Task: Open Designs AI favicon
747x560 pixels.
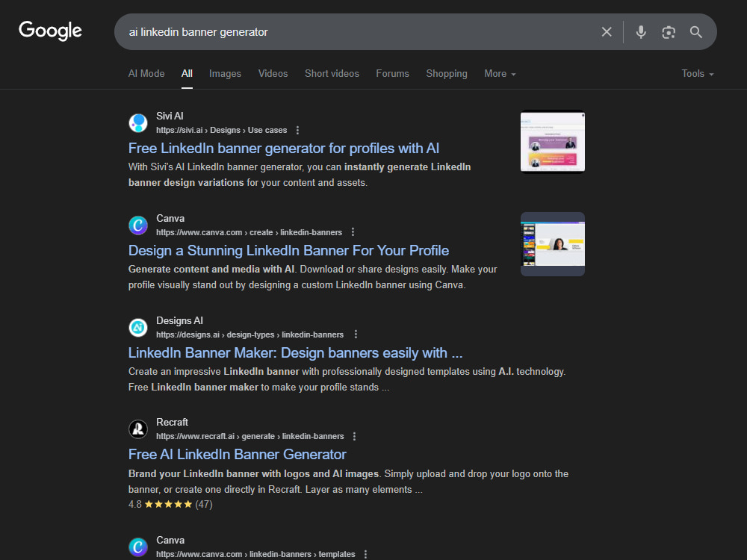Action: pyautogui.click(x=138, y=328)
